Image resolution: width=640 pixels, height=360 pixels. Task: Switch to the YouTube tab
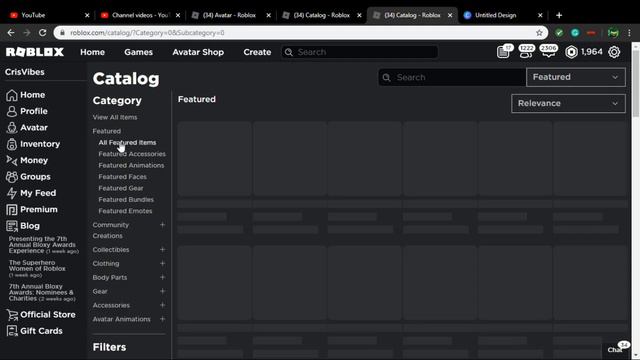49,15
